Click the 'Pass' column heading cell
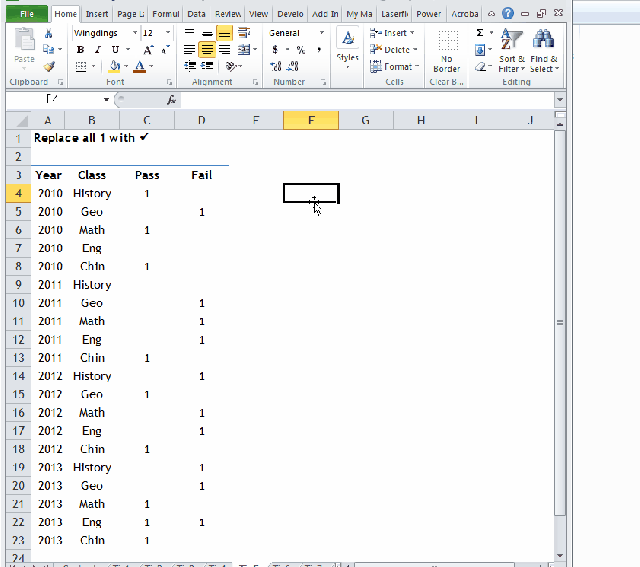640x567 pixels. [147, 175]
